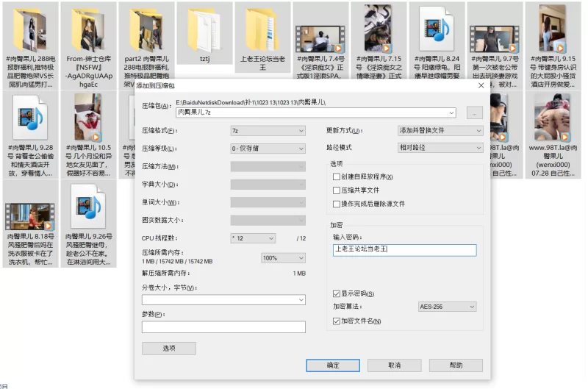Click the browse "..." button beside archive path

point(475,113)
